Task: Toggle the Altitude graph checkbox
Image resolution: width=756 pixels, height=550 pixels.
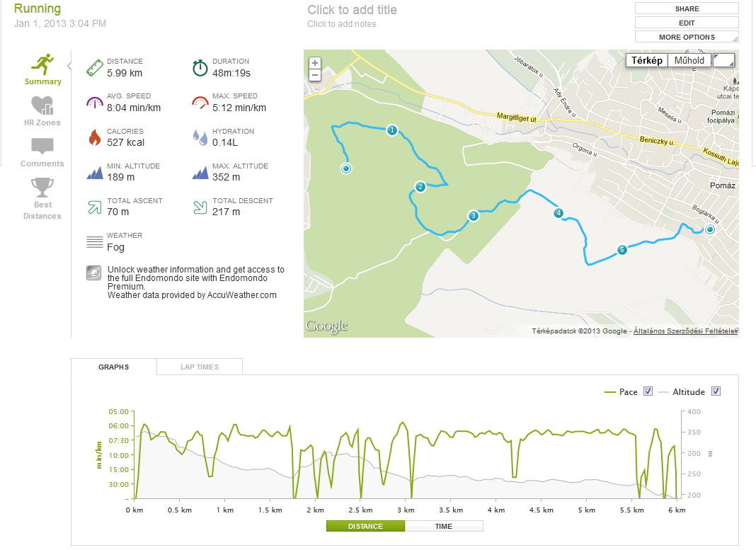Action: [715, 391]
